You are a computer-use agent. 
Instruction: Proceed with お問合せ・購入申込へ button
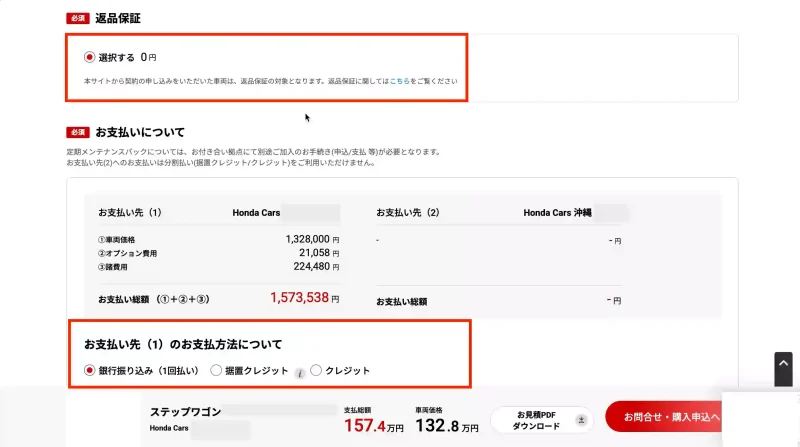(663, 417)
